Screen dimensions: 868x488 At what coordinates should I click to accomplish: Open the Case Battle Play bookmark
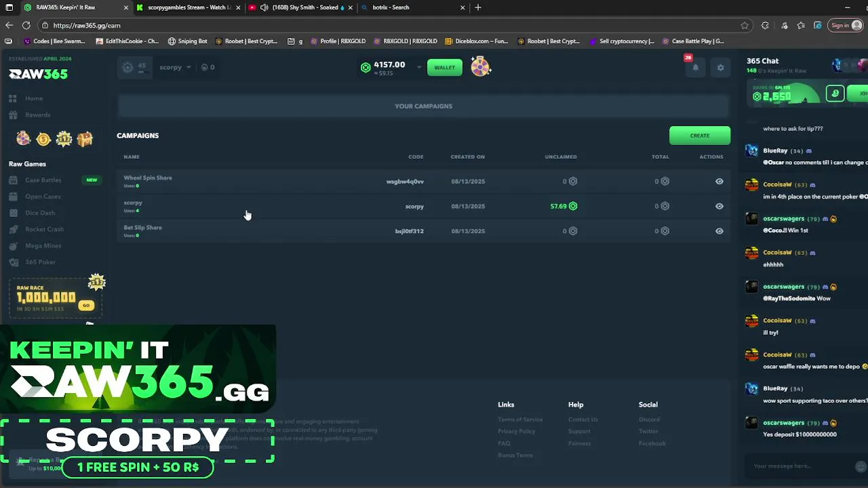692,41
